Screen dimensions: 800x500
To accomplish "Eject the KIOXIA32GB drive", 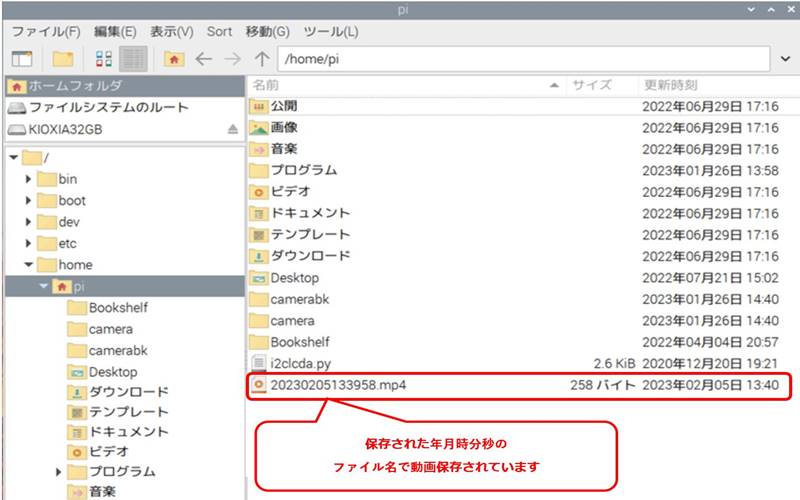I will coord(233,129).
